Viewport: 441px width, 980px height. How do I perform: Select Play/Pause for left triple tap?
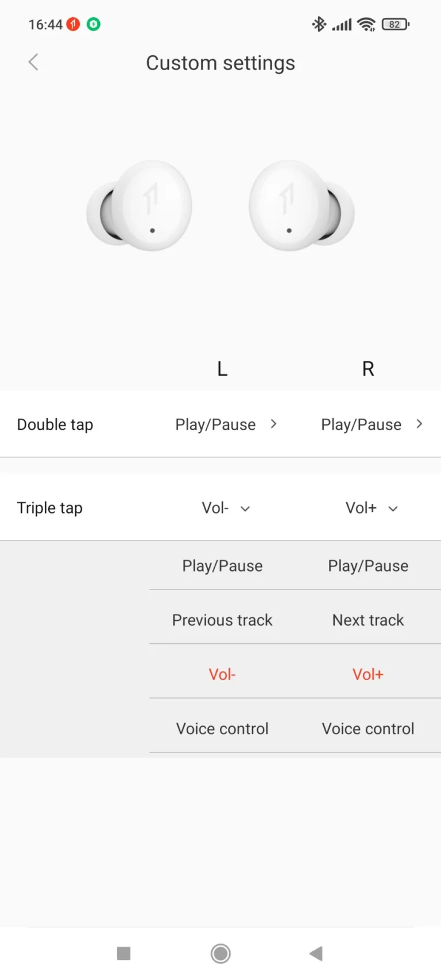[222, 566]
